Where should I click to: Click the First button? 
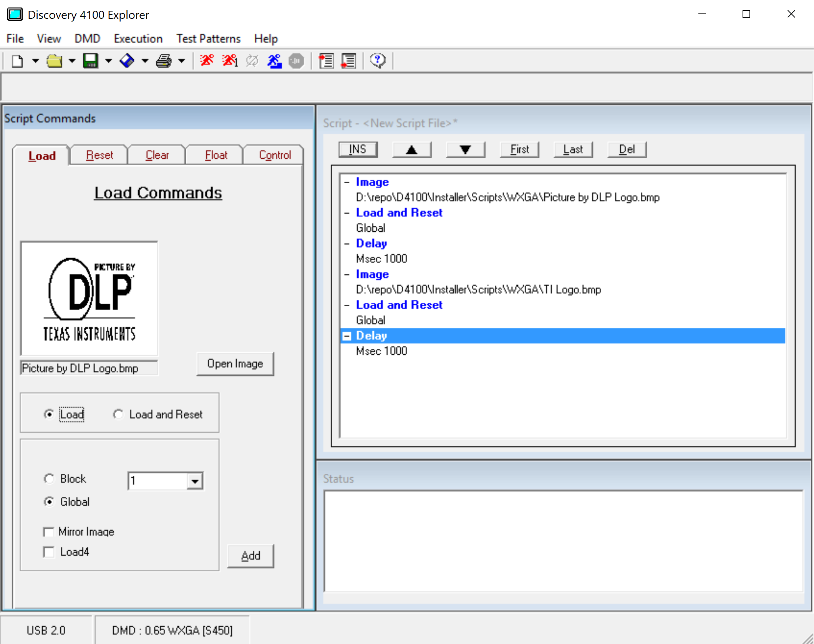519,149
